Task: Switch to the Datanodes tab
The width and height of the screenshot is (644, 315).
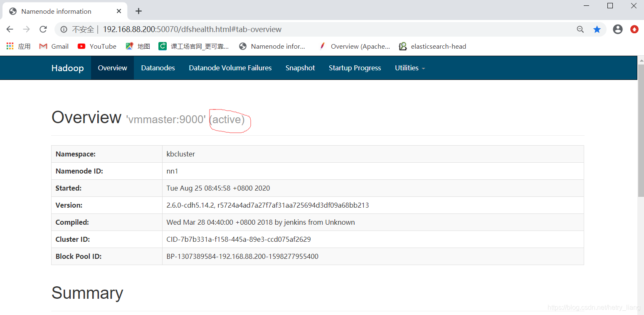Action: tap(158, 68)
